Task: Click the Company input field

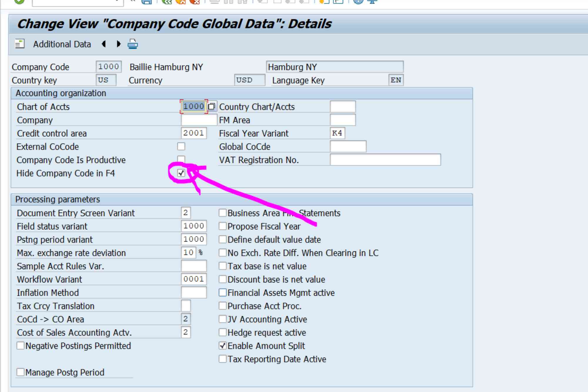Action: [x=199, y=120]
